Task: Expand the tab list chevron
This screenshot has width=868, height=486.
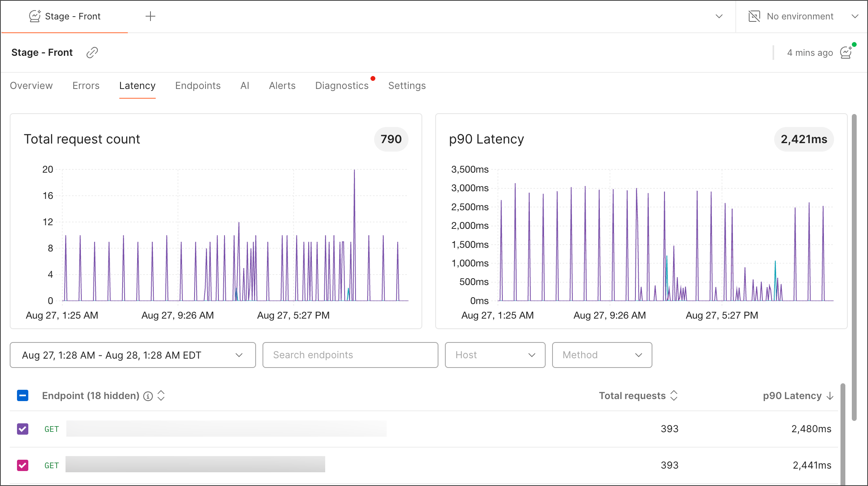Action: point(719,16)
